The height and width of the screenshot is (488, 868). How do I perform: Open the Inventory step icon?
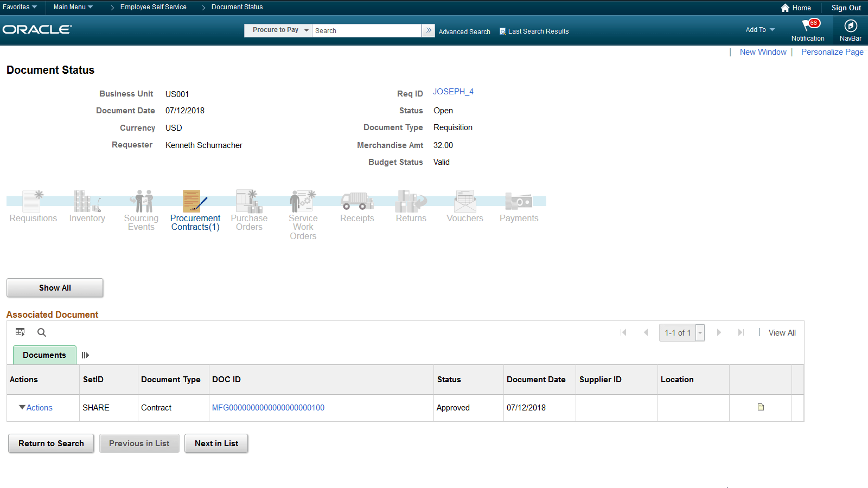tap(87, 203)
